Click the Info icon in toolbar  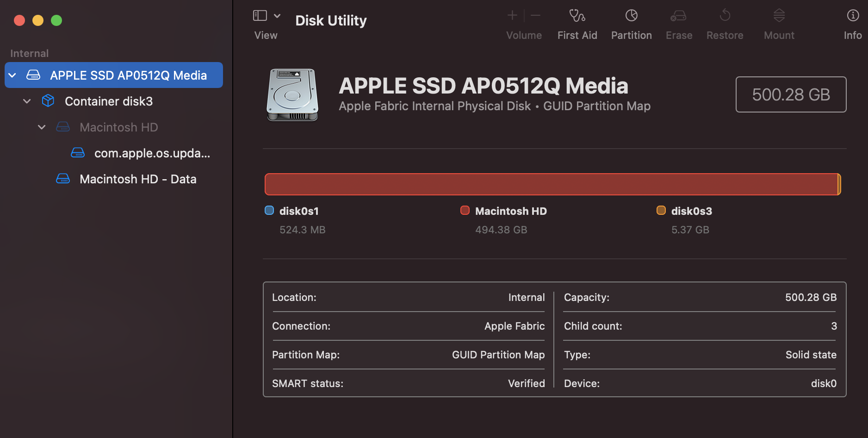(x=852, y=16)
